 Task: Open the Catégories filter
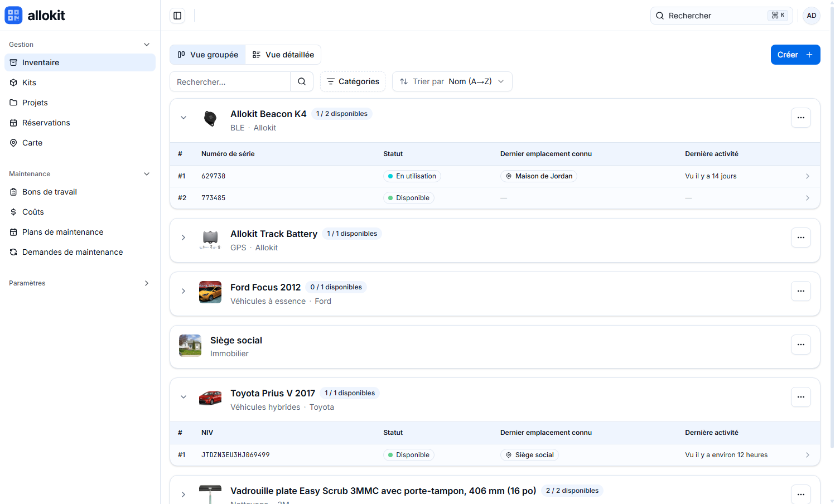click(x=353, y=81)
